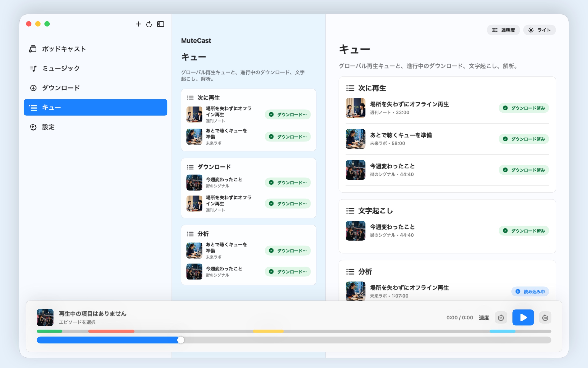Click the light blue segment on chapter bar
The height and width of the screenshot is (368, 588).
click(502, 331)
